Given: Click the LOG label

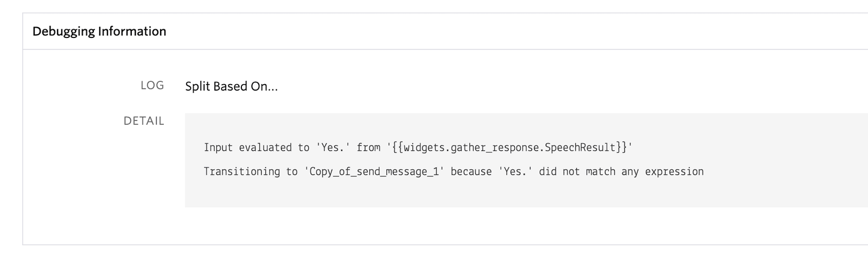Looking at the screenshot, I should pyautogui.click(x=152, y=85).
